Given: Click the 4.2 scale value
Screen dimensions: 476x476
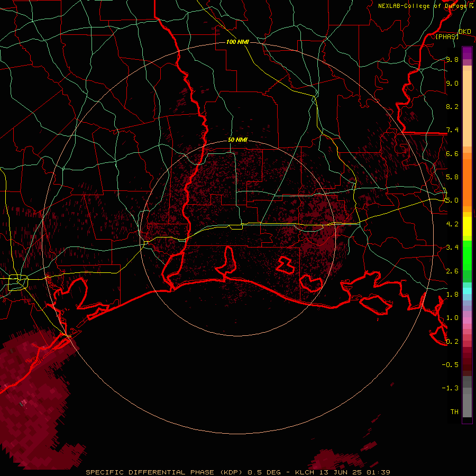Looking at the screenshot, I should pos(452,224).
